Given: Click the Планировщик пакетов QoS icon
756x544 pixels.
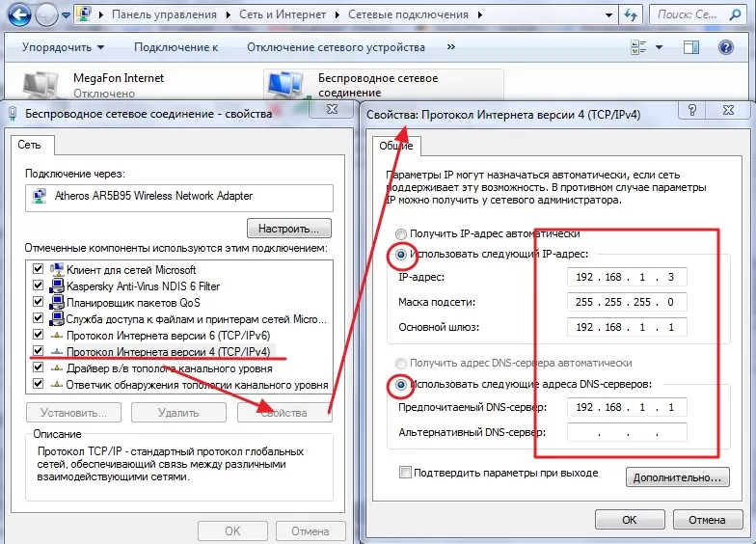Looking at the screenshot, I should tap(57, 302).
